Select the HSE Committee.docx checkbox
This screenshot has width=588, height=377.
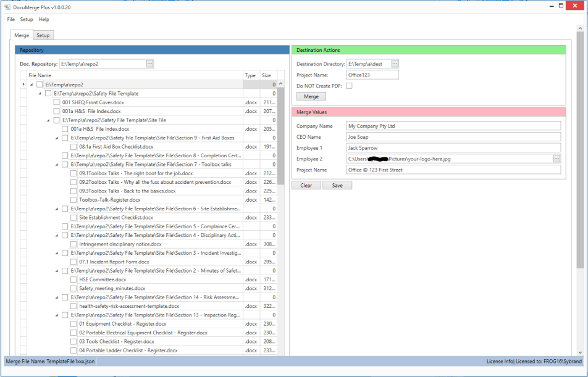(74, 280)
